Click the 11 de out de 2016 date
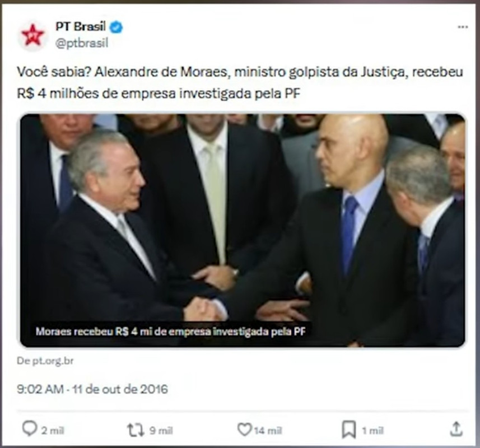Image resolution: width=480 pixels, height=448 pixels. pos(120,389)
